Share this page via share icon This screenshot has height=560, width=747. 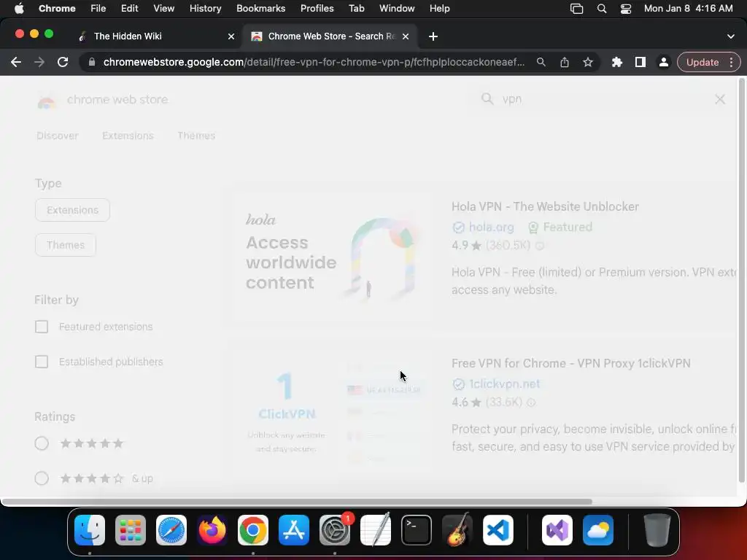tap(565, 63)
